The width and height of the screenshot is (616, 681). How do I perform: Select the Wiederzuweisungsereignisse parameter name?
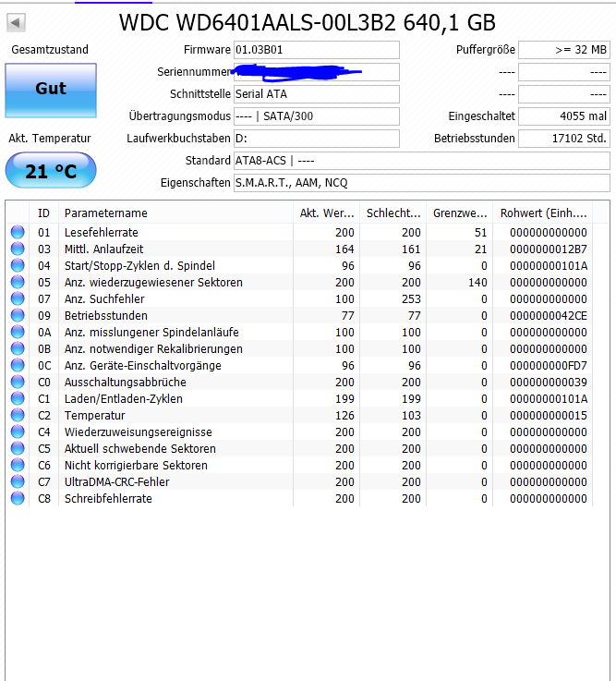coord(139,432)
